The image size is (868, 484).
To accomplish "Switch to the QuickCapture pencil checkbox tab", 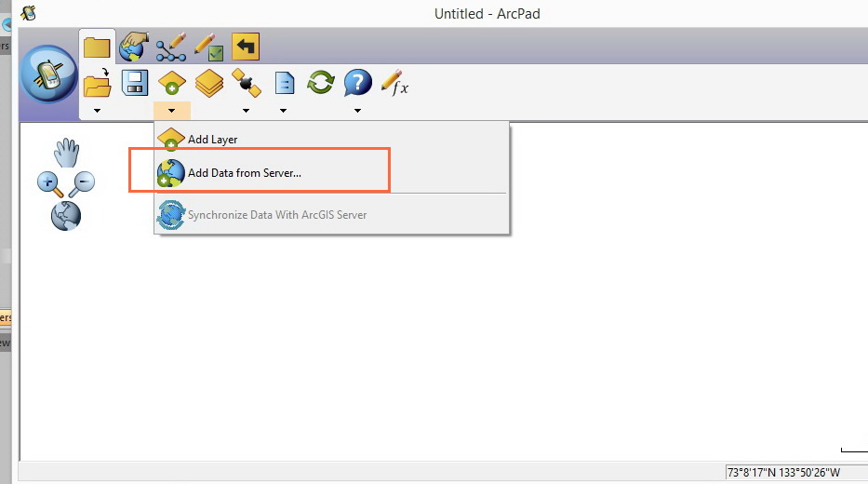I will tap(208, 47).
